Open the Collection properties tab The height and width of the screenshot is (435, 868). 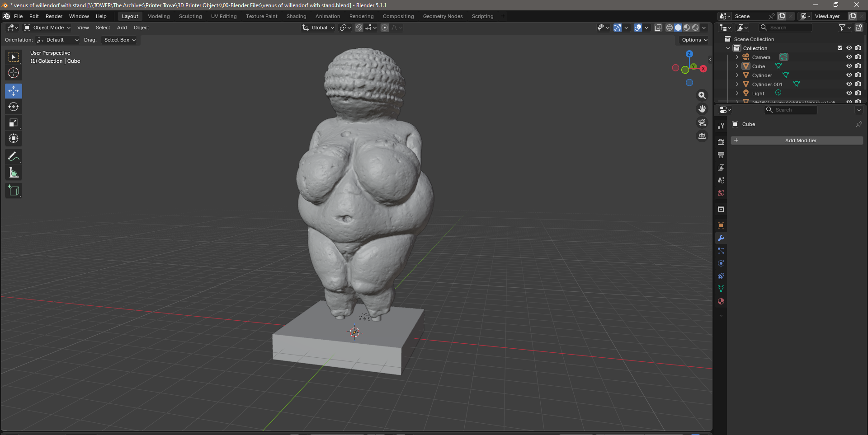tap(721, 209)
